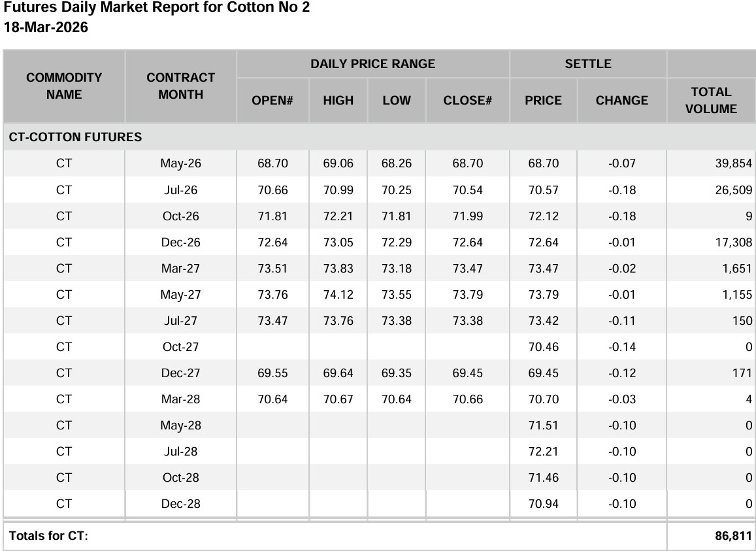Click the OPEN# column header
Screen dimensions: 756x551
pyautogui.click(x=272, y=101)
